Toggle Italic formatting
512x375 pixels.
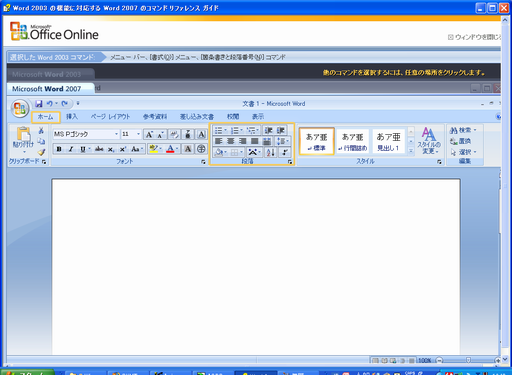[x=71, y=149]
